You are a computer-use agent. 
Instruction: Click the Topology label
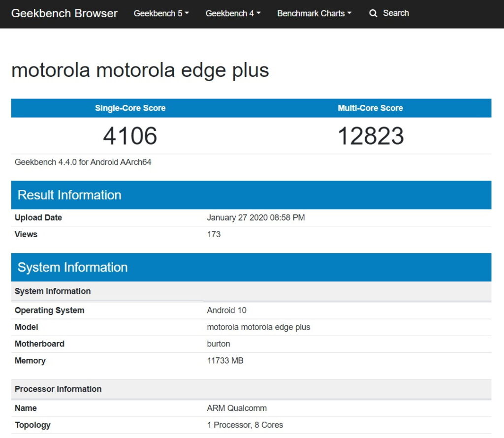32,425
